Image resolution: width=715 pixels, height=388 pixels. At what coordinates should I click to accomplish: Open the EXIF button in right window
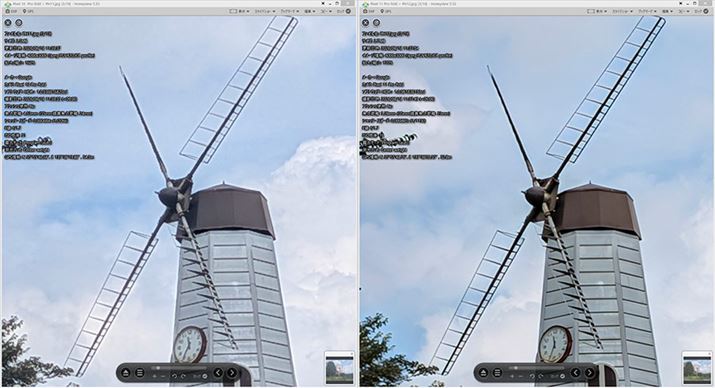[x=368, y=11]
